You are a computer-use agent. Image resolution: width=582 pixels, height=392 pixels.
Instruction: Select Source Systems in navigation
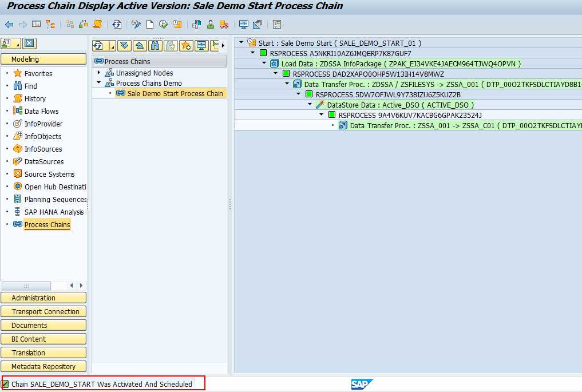(x=49, y=175)
